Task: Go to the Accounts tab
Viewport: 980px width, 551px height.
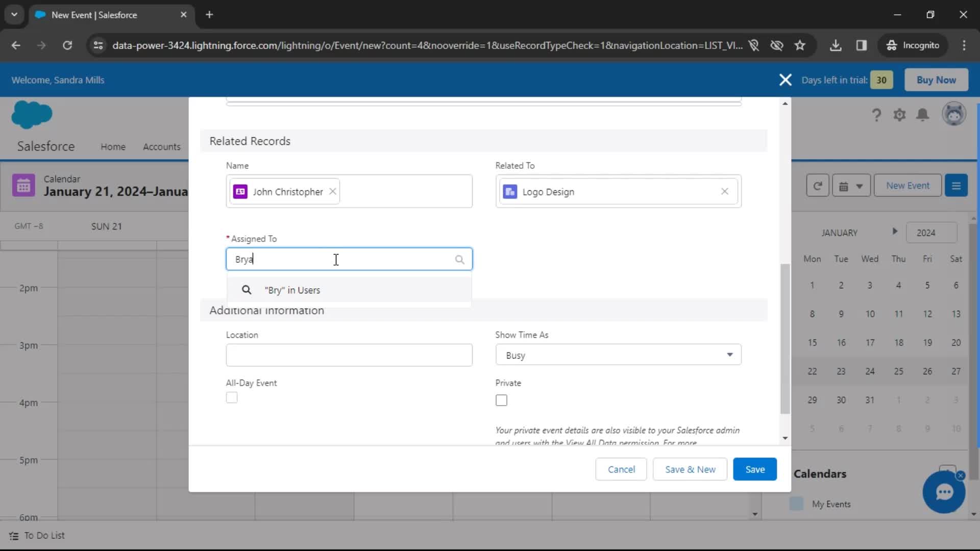Action: [161, 146]
